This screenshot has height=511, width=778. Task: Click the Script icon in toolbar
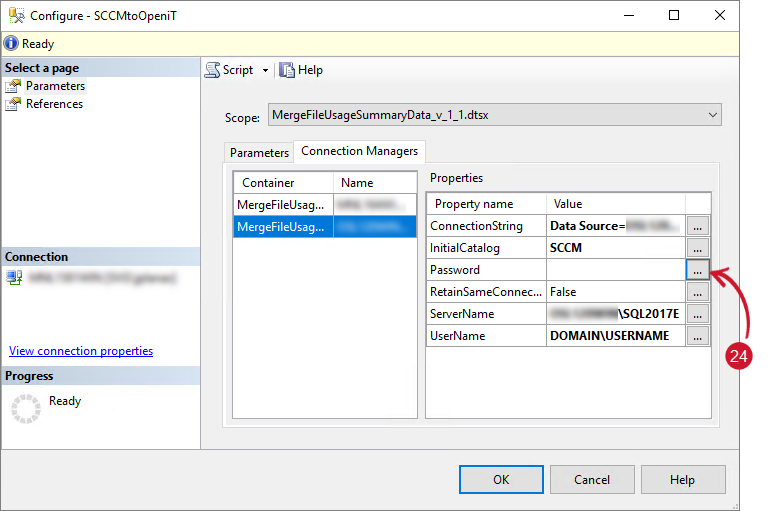pos(212,70)
